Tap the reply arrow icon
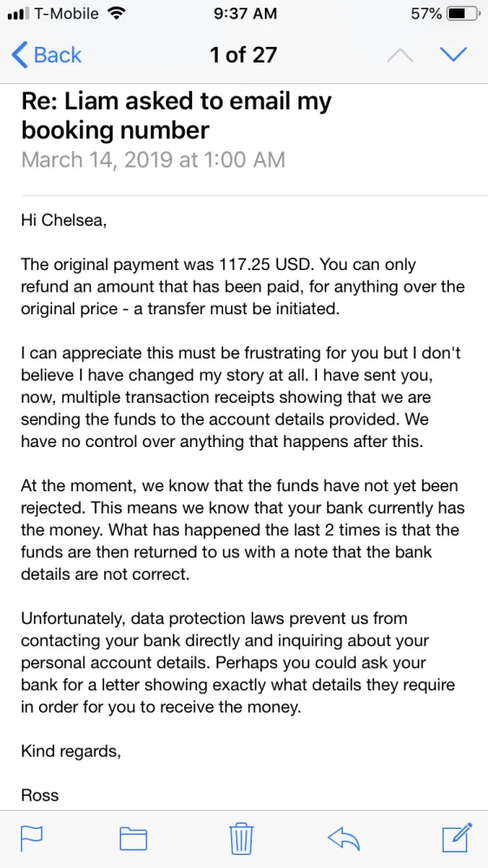488x868 pixels. [344, 838]
